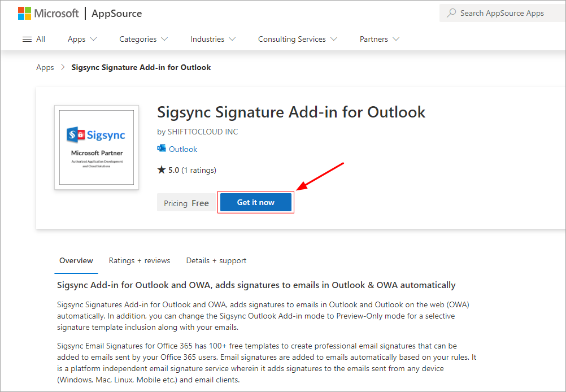The height and width of the screenshot is (392, 566).
Task: Open the Partners dropdown
Action: point(380,39)
